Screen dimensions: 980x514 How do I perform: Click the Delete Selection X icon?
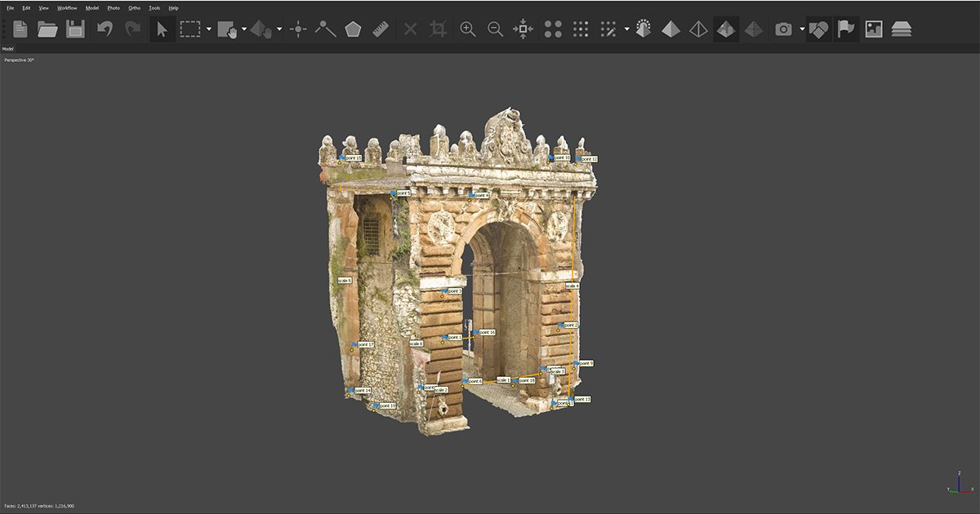411,29
